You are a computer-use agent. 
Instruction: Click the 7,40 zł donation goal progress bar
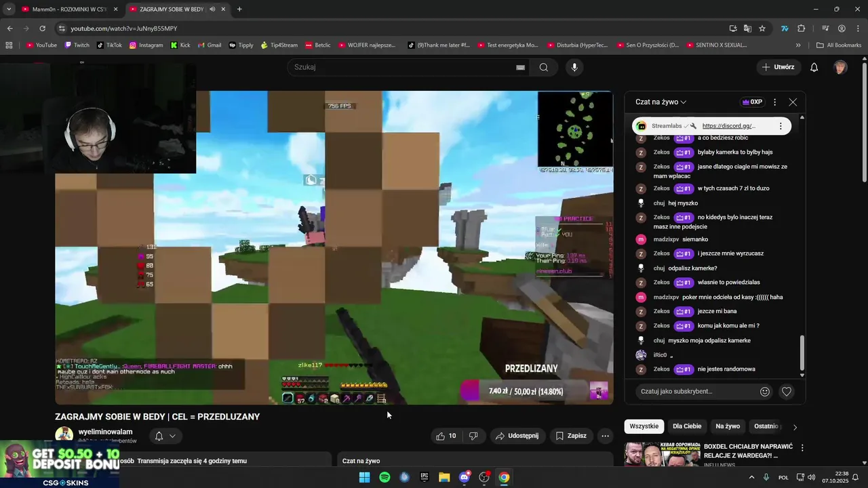(525, 391)
